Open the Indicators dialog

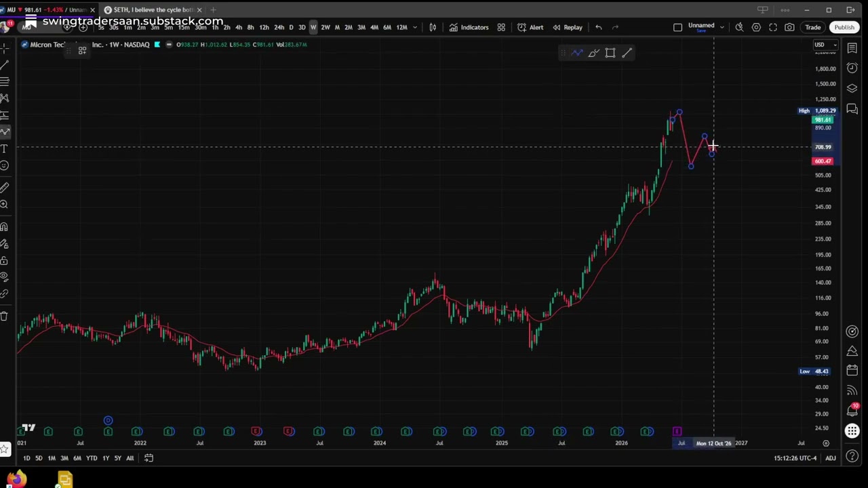(x=468, y=27)
